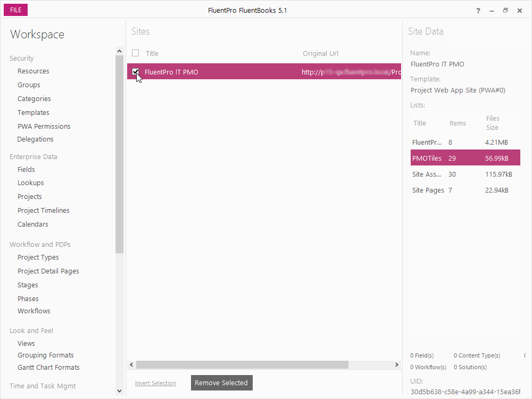This screenshot has height=399, width=532.
Task: Uncheck the FluentPro IT PMO site checkbox
Action: coord(135,72)
